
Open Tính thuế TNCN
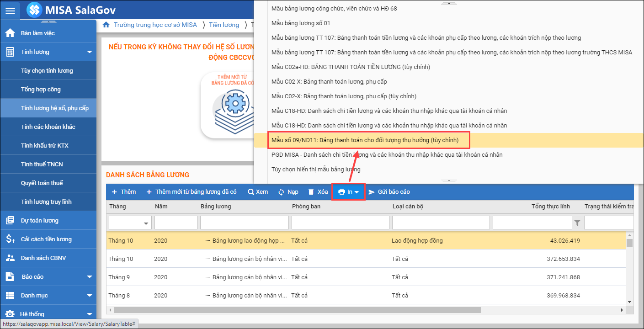click(x=48, y=164)
